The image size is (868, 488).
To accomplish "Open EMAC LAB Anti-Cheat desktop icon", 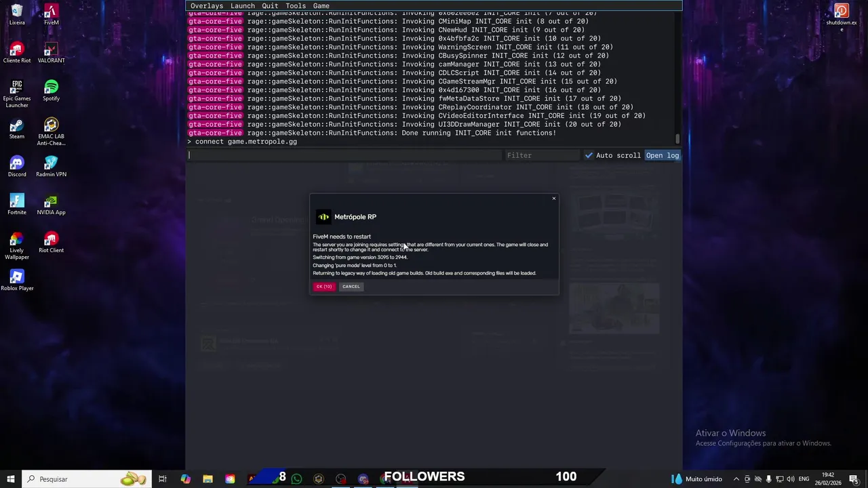I will click(x=51, y=131).
